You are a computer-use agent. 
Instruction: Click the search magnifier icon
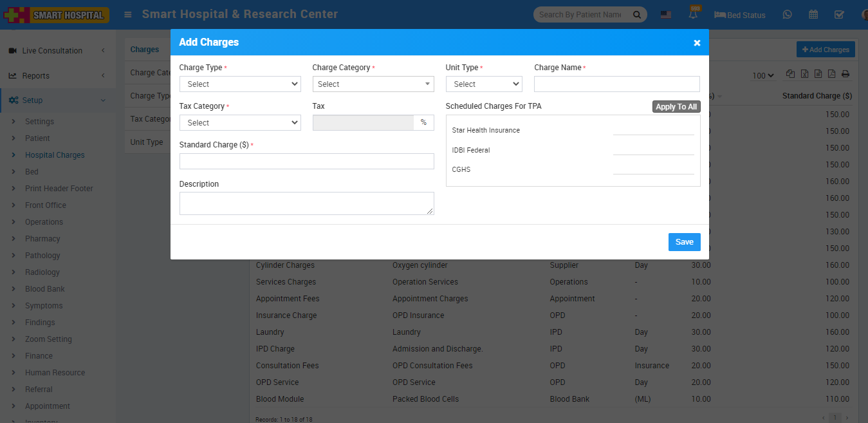pyautogui.click(x=637, y=15)
